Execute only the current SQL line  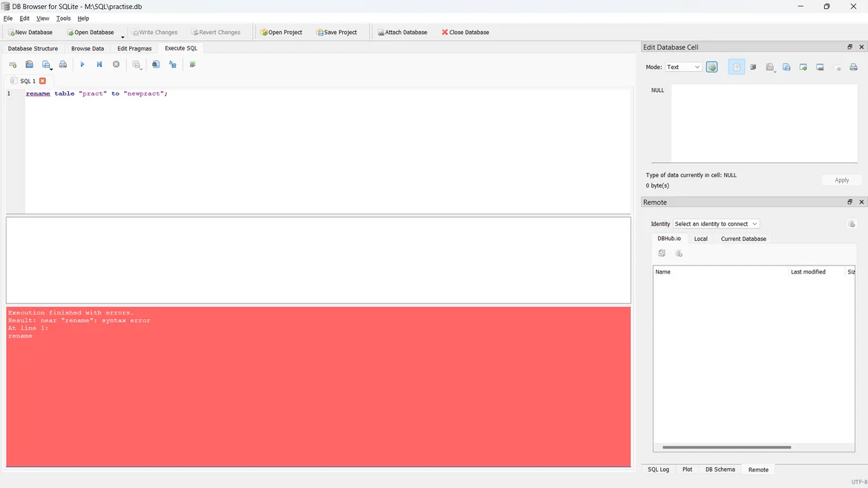tap(99, 65)
